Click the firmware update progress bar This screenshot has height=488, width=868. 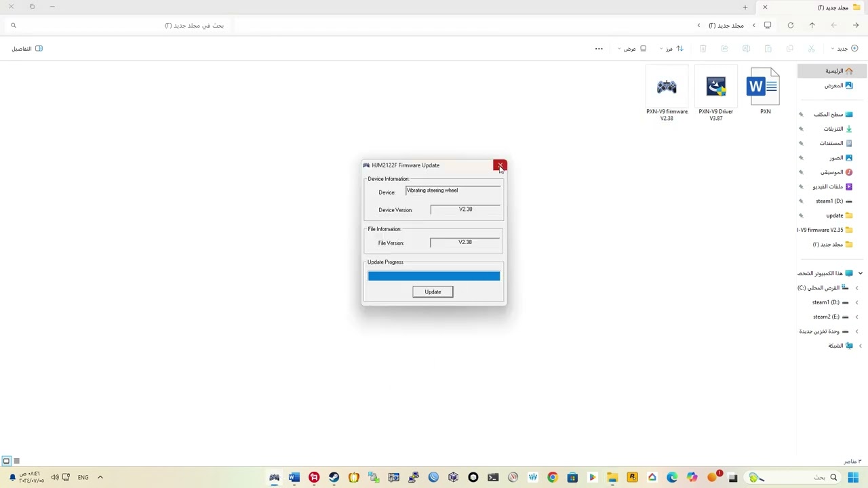tap(434, 276)
